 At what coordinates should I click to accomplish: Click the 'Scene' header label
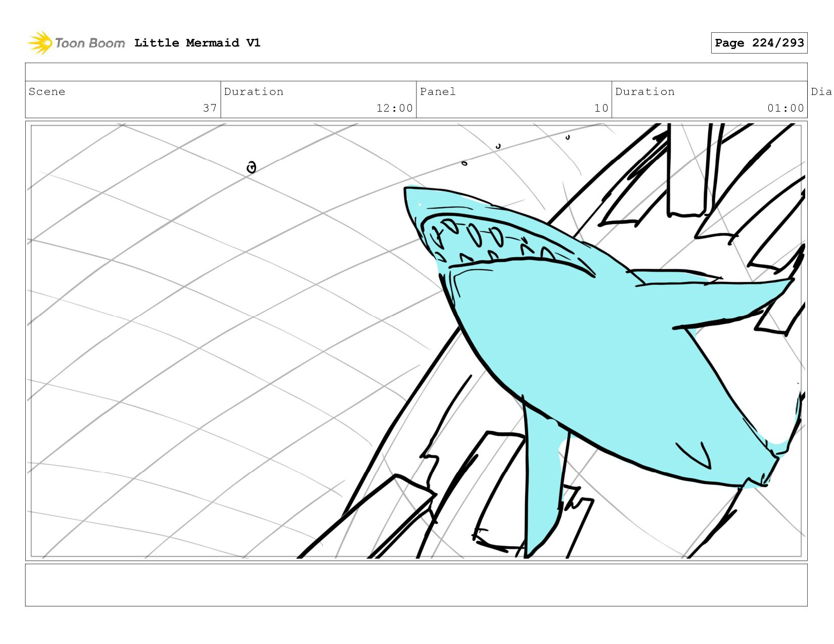tap(47, 91)
